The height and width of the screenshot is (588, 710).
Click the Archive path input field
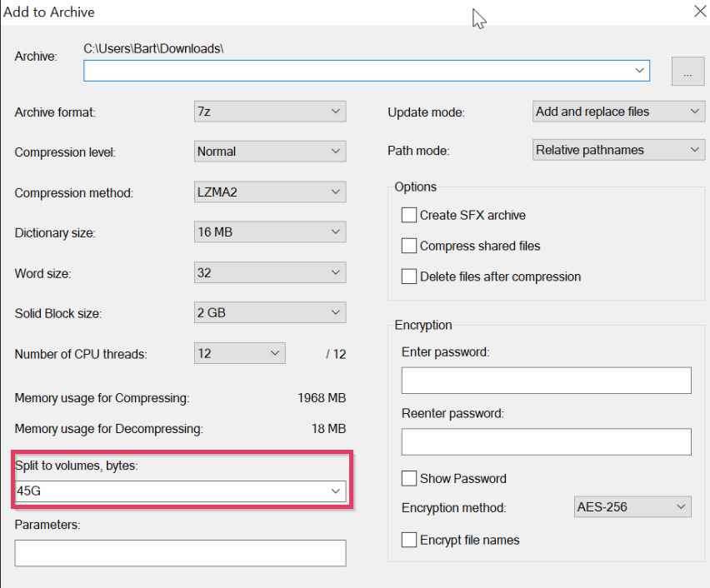pos(358,71)
